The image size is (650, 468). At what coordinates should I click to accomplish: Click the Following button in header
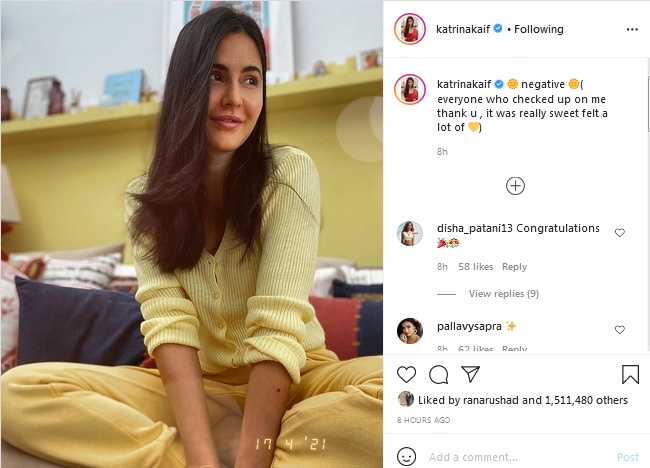pyautogui.click(x=538, y=29)
